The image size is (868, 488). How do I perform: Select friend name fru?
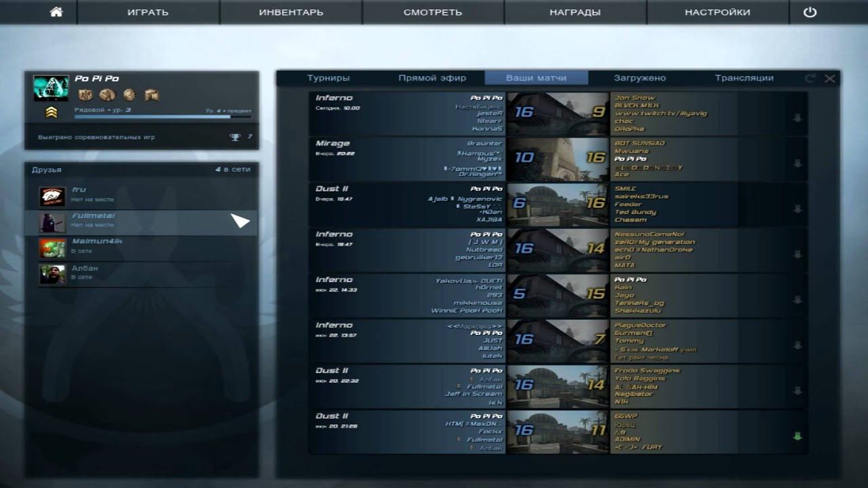pyautogui.click(x=78, y=190)
